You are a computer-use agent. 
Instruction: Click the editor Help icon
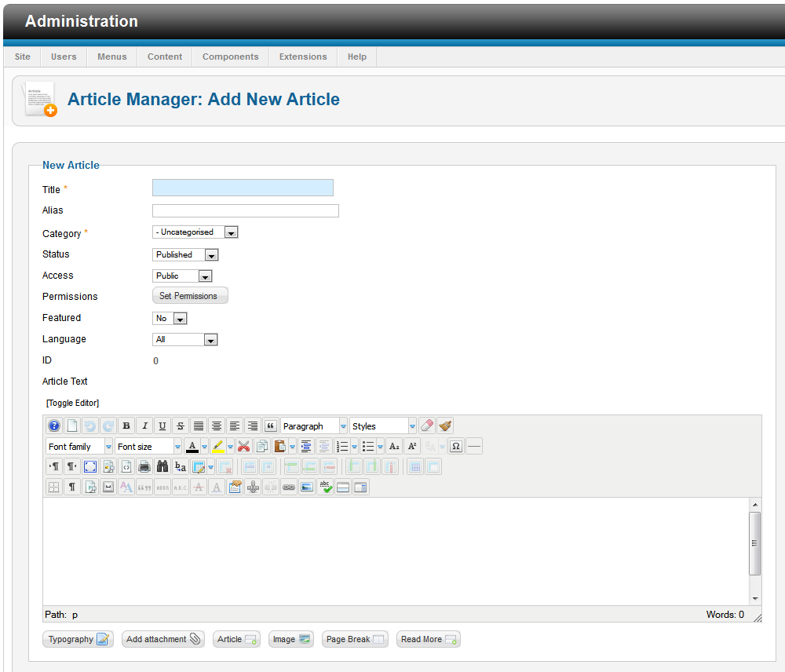pyautogui.click(x=54, y=426)
